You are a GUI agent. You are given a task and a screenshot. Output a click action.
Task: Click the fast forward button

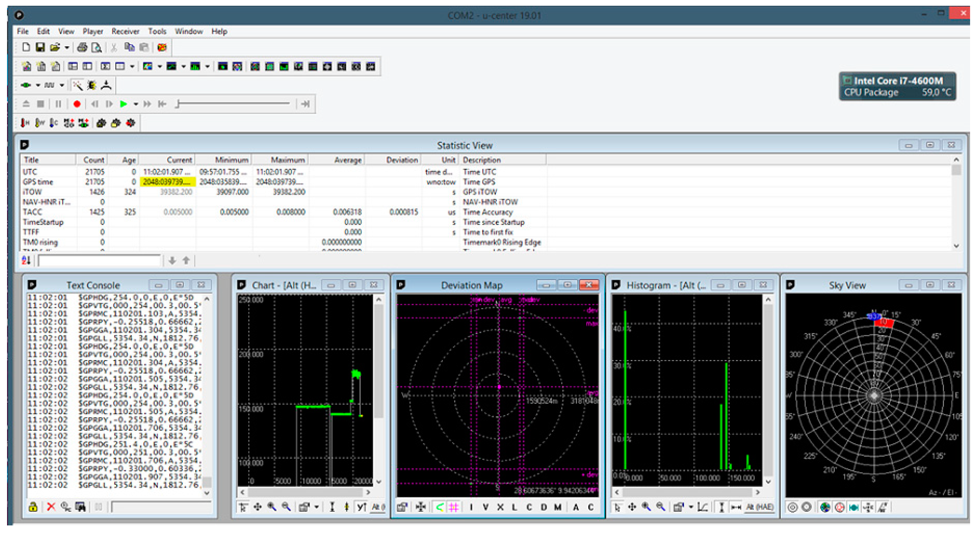[147, 104]
